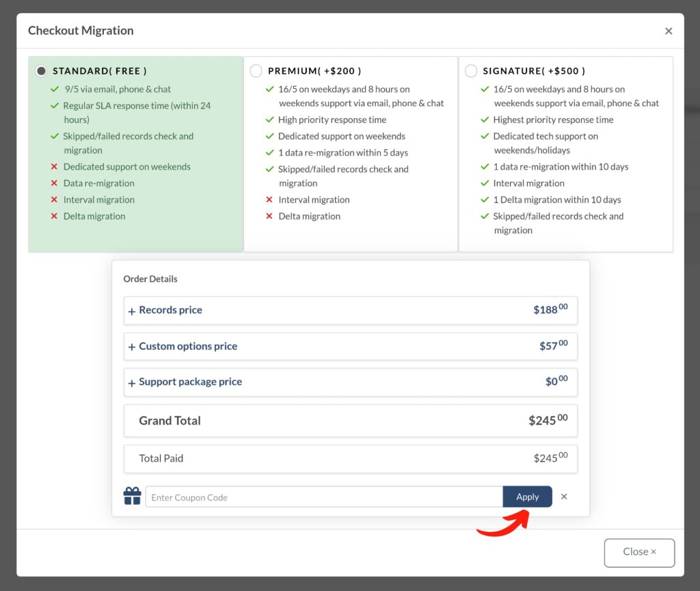The image size is (700, 591).
Task: Click the red X beside Delta migration under Standard
Action: (55, 215)
